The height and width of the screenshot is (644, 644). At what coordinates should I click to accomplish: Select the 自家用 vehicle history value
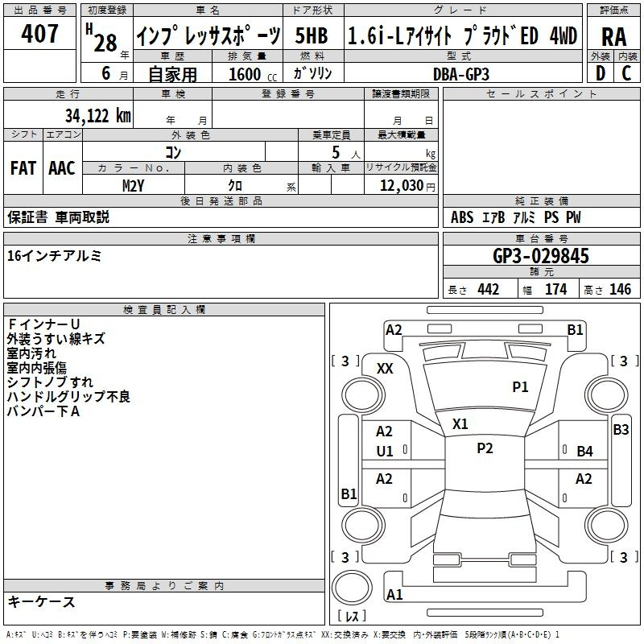(172, 74)
